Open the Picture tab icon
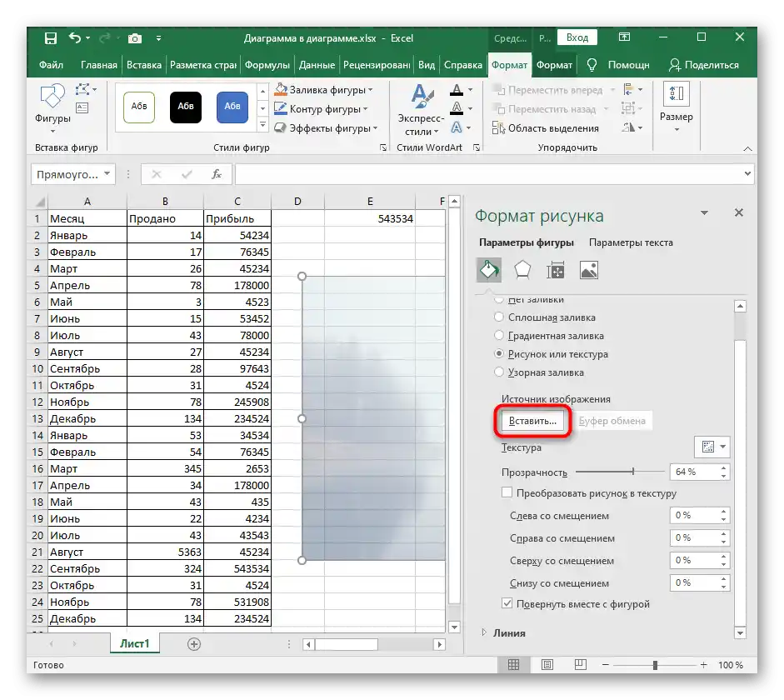 [x=589, y=270]
